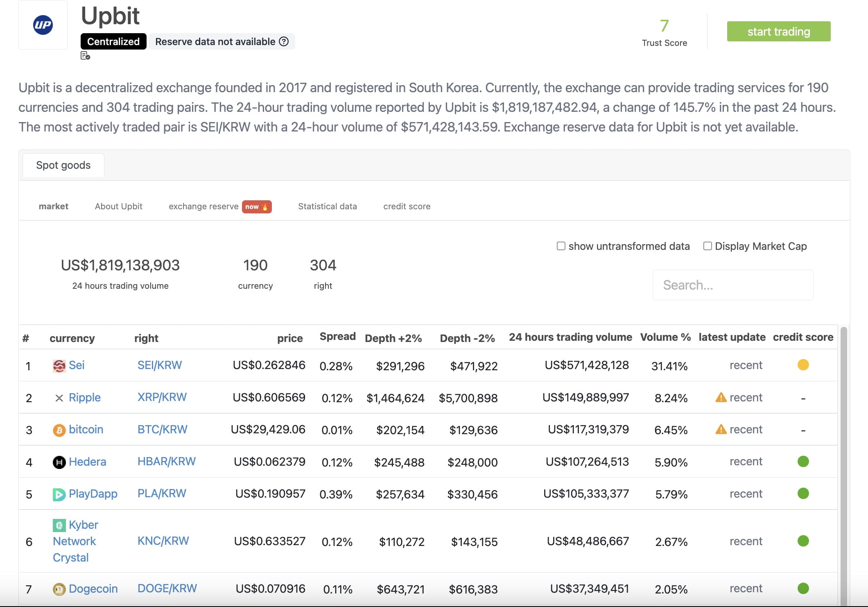Viewport: 868px width, 607px height.
Task: Click the Upbit exchange logo
Action: [43, 25]
